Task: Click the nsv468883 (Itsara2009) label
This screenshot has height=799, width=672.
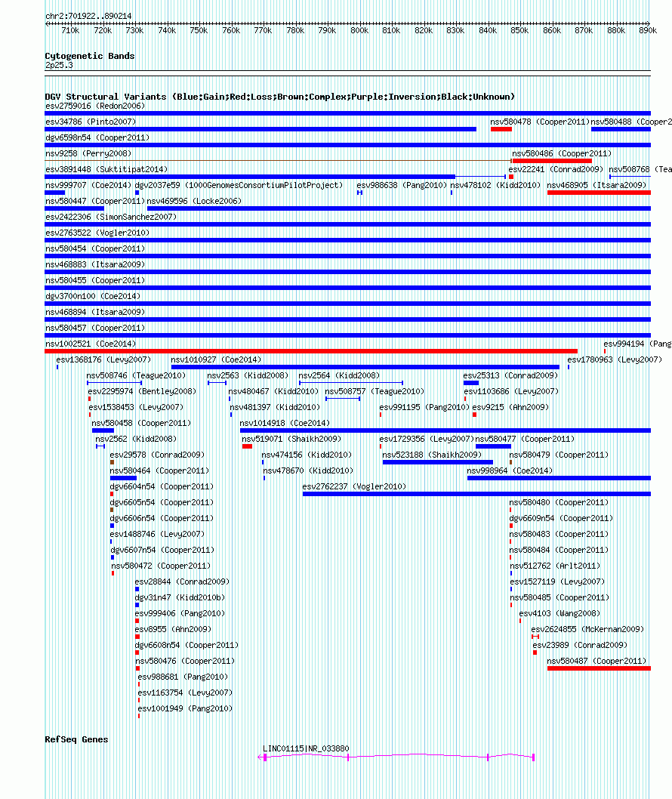Action: tap(95, 264)
